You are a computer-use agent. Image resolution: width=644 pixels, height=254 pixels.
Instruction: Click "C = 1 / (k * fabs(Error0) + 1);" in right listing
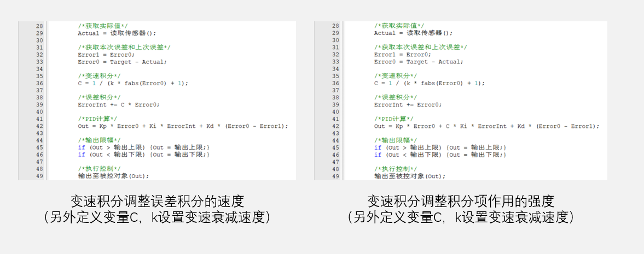(429, 83)
